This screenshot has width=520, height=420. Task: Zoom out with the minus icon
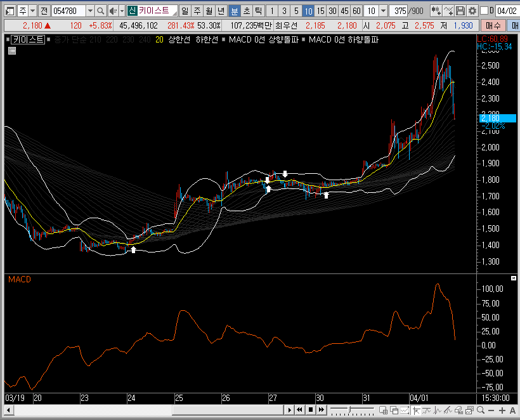click(491, 410)
